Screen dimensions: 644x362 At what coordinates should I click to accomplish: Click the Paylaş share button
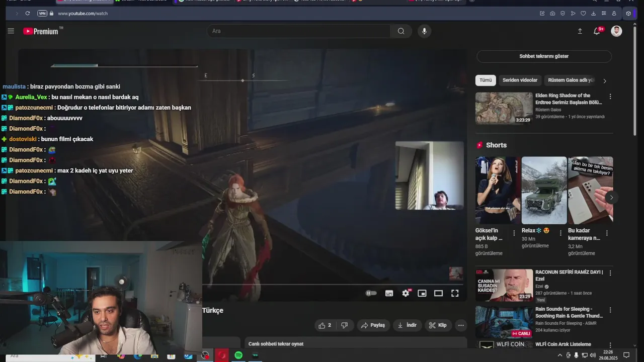(373, 325)
